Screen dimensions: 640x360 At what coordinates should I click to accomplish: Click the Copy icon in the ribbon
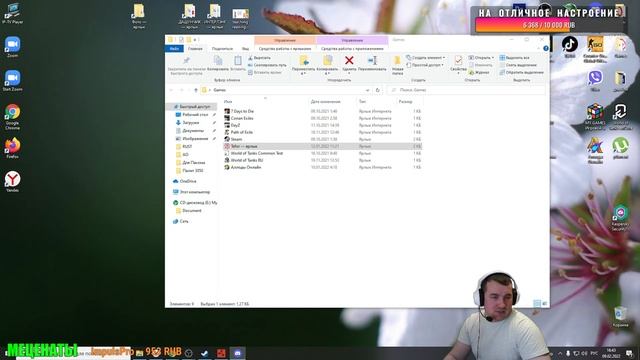click(218, 61)
